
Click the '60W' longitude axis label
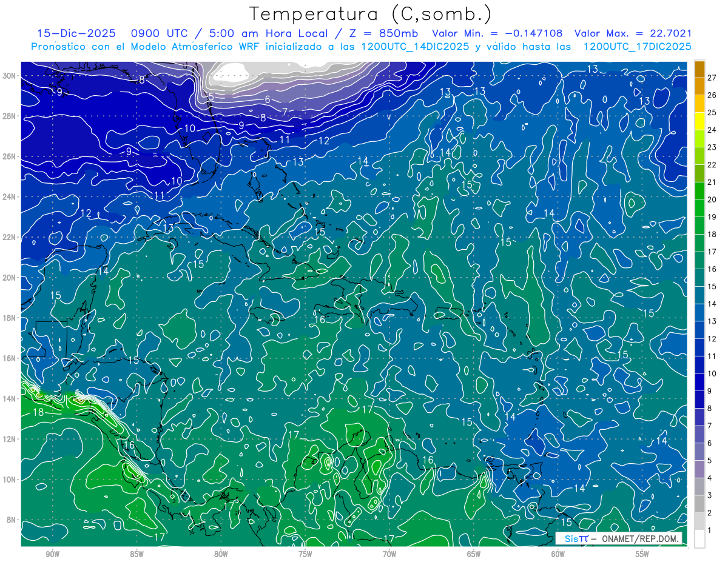pyautogui.click(x=558, y=554)
